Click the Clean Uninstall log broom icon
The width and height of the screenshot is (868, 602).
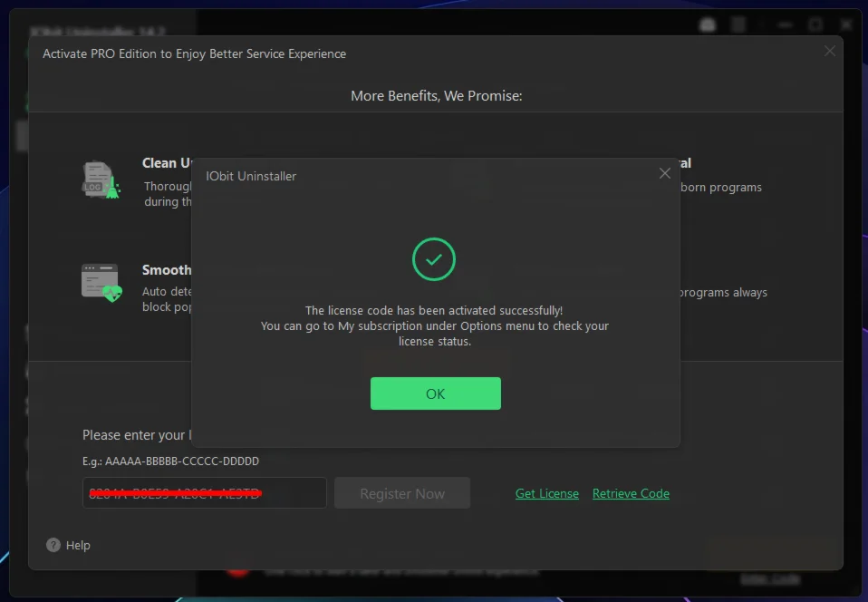click(x=101, y=180)
